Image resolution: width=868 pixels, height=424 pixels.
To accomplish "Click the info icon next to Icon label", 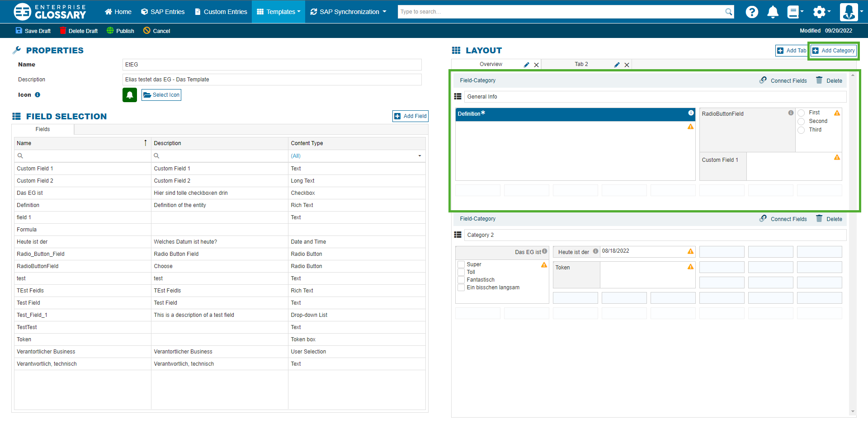I will pyautogui.click(x=38, y=95).
